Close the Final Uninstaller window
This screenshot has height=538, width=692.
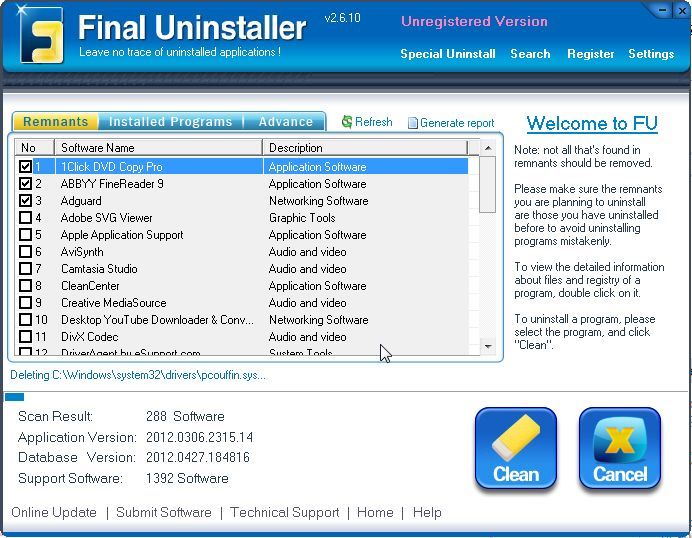[x=681, y=10]
